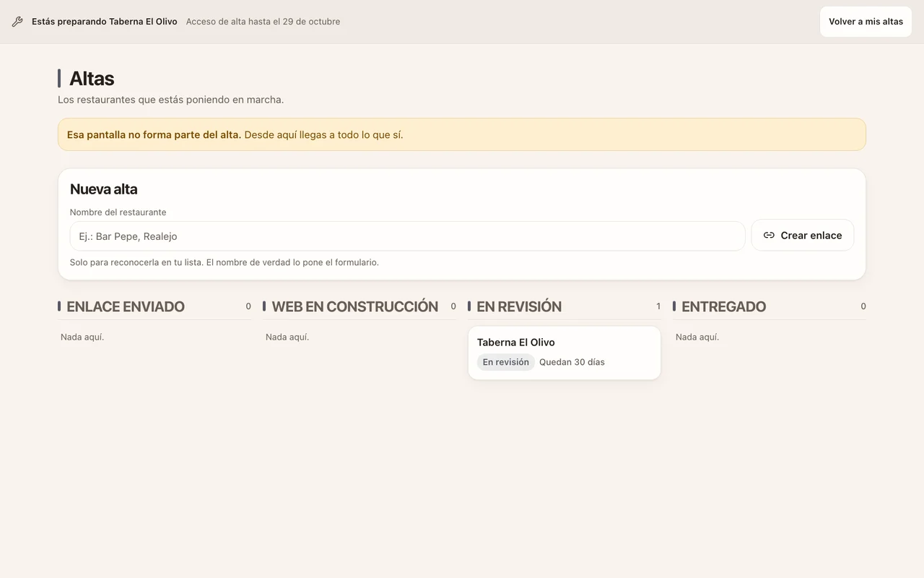Open the Taberna El Olivo card
Image resolution: width=924 pixels, height=578 pixels.
pos(565,353)
